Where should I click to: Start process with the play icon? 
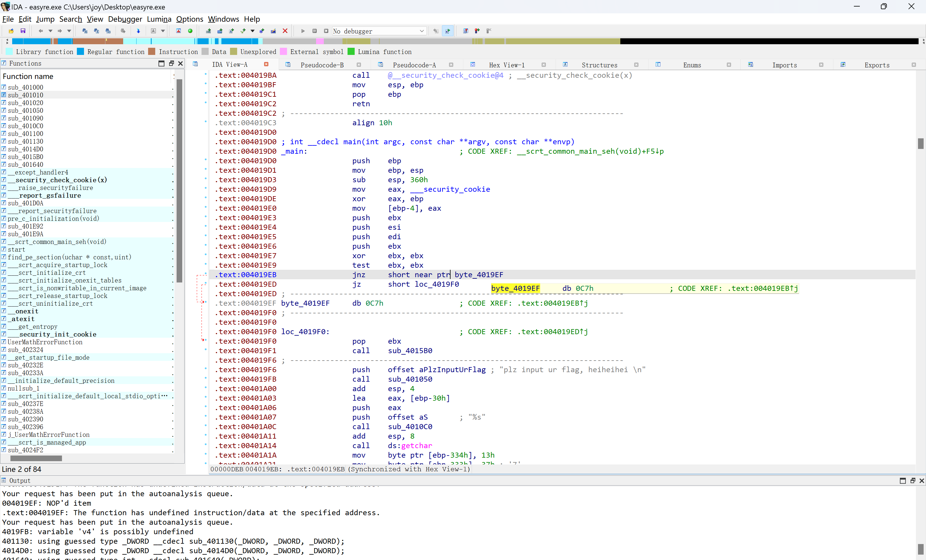(303, 31)
